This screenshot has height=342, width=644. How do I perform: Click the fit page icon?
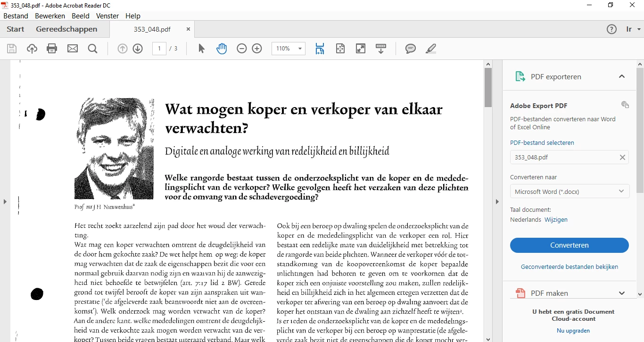point(340,49)
